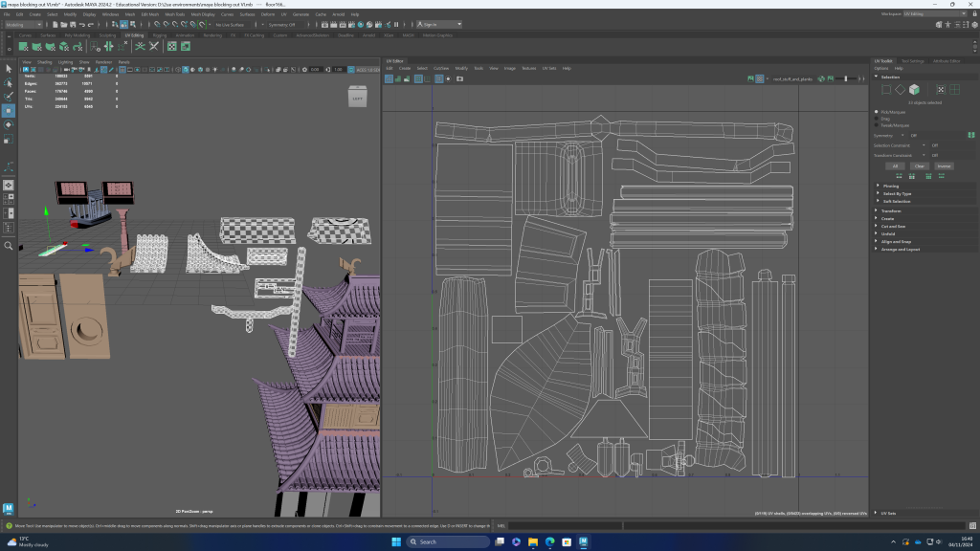980x551 pixels.
Task: Open the Modeling menu set dropdown
Action: pos(24,24)
